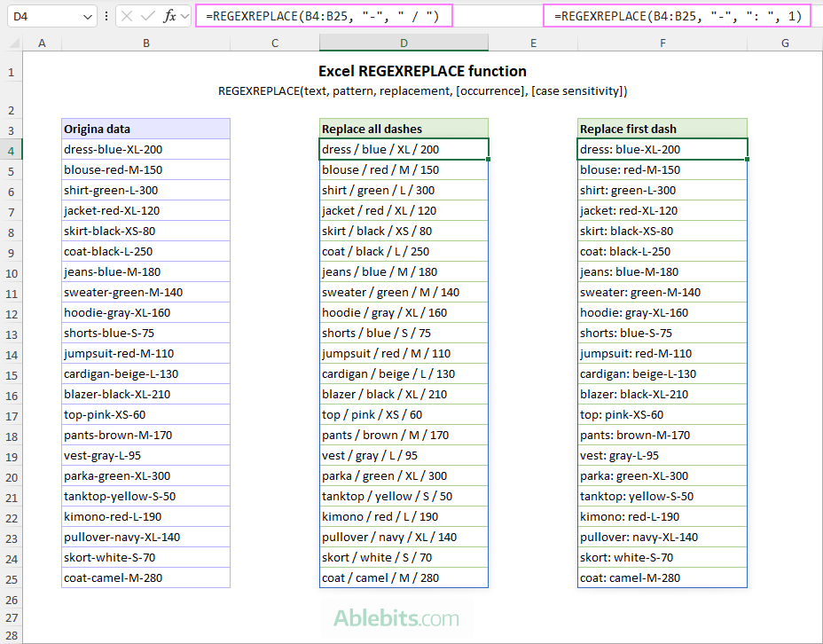Click the 'Replace all dashes' header cell
The height and width of the screenshot is (644, 823).
pyautogui.click(x=404, y=129)
